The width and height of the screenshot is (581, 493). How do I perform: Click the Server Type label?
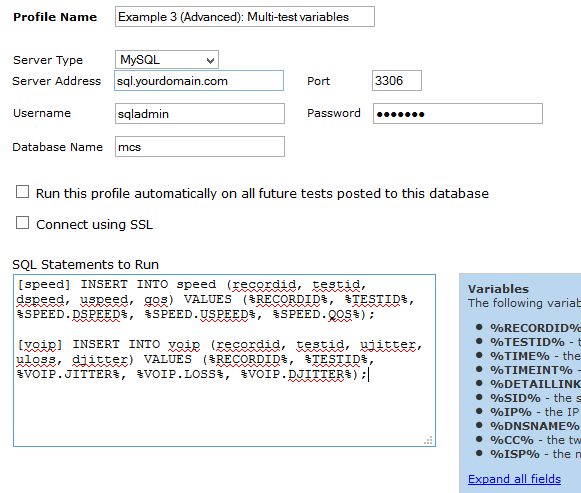pos(48,60)
